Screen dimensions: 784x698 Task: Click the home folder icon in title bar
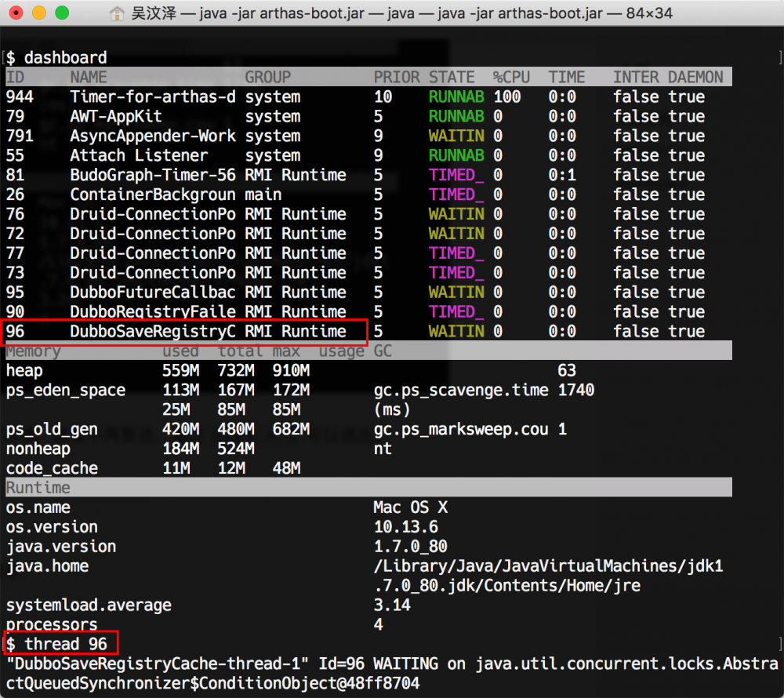pyautogui.click(x=117, y=13)
